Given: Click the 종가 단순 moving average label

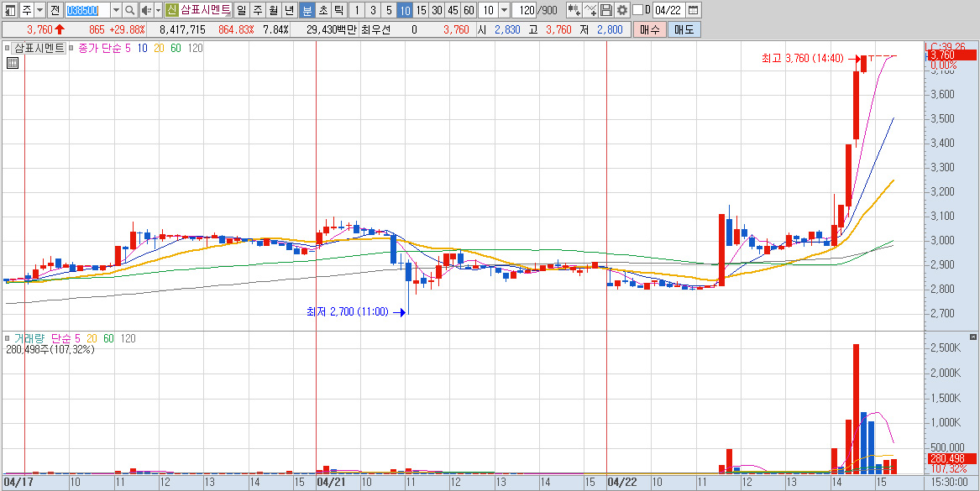Looking at the screenshot, I should (x=100, y=48).
